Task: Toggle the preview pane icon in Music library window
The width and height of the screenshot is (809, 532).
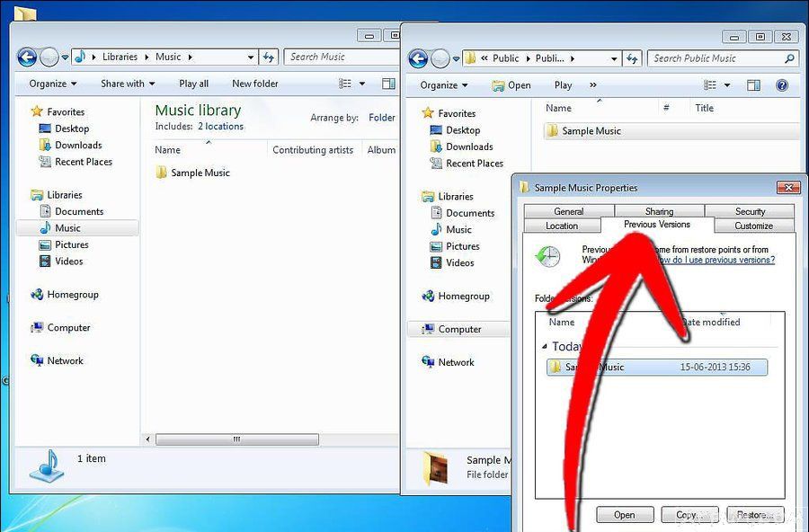Action: click(x=388, y=84)
